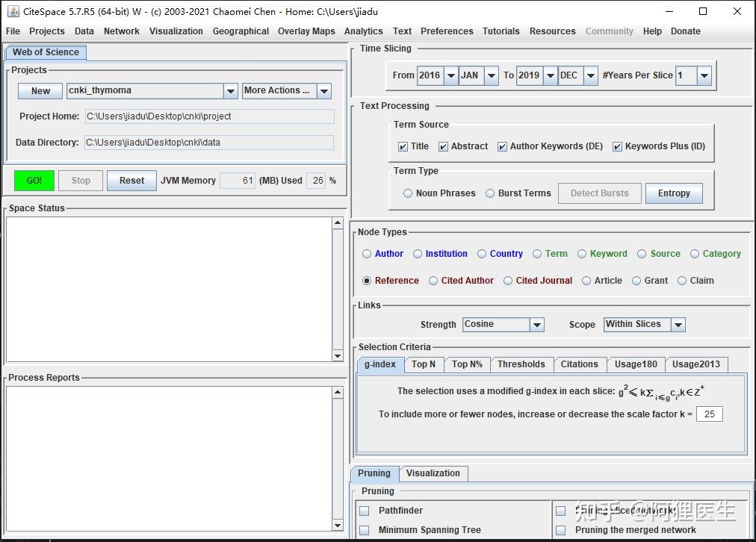Select the Reference node type

[367, 281]
